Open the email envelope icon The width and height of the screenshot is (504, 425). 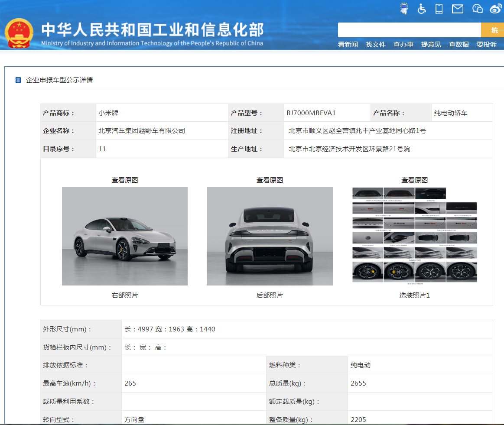[458, 9]
